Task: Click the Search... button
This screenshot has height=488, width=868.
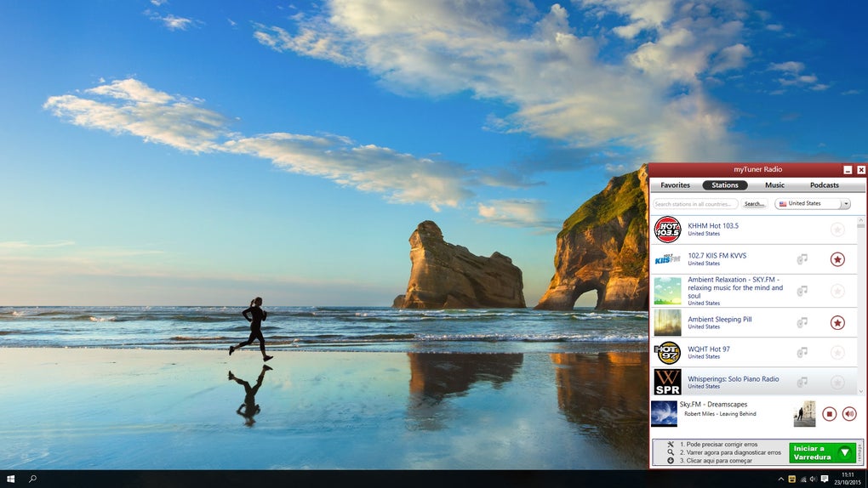Action: 755,204
